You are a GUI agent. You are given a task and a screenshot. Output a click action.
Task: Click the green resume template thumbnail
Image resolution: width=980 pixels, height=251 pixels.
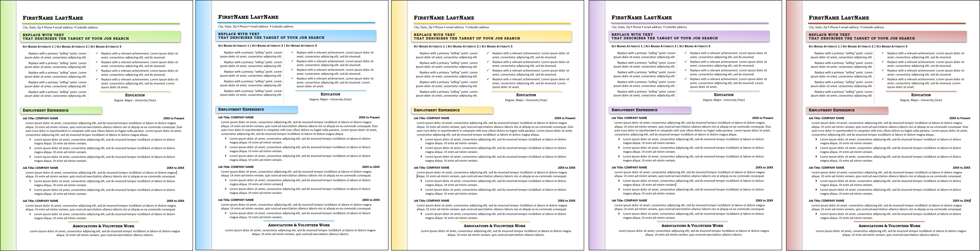pyautogui.click(x=98, y=125)
